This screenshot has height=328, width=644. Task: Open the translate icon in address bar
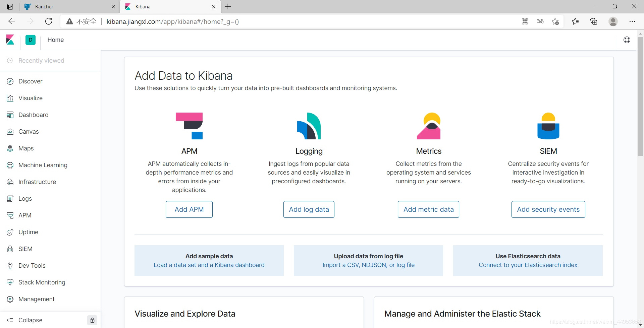[540, 21]
